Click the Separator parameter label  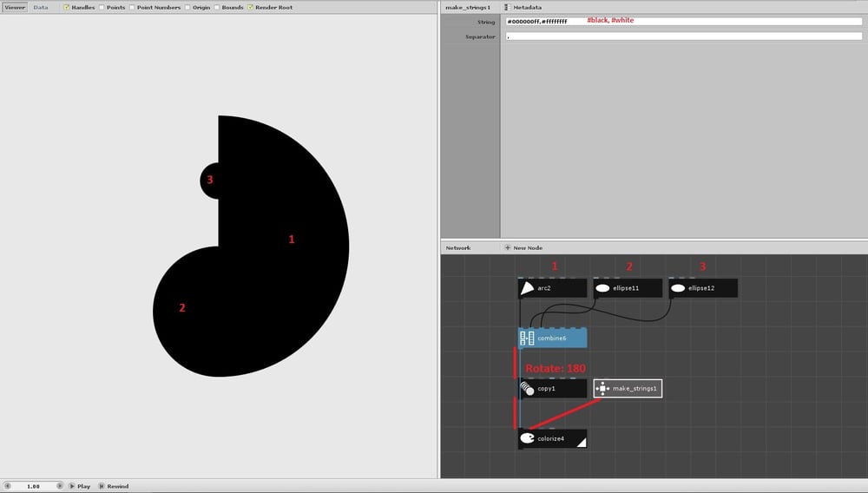click(x=480, y=36)
